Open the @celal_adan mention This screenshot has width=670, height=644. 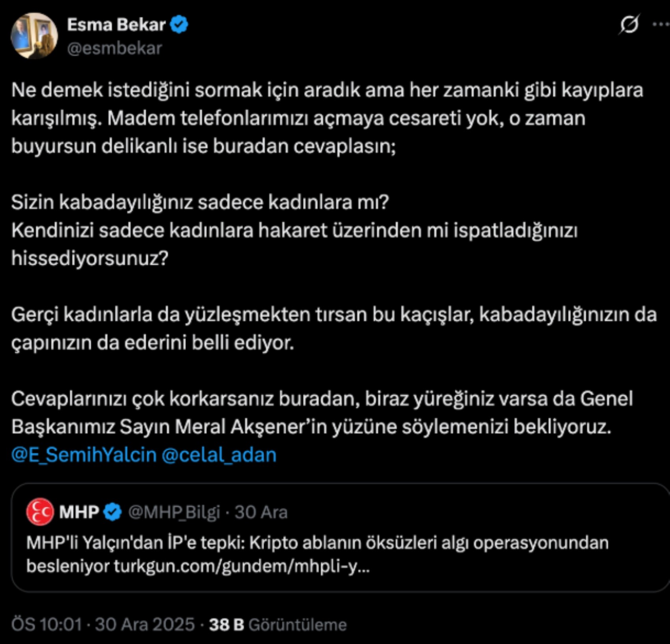click(219, 455)
